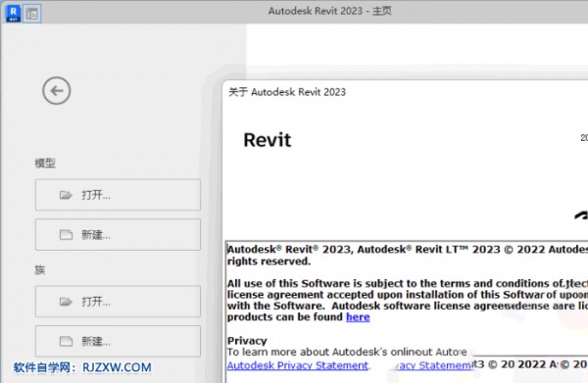Click the 模型 section heading
This screenshot has width=588, height=383.
pos(45,163)
